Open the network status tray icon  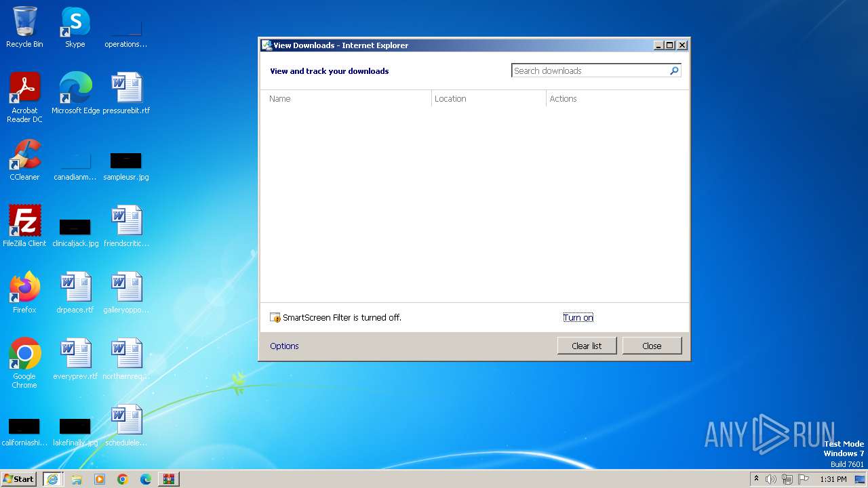click(x=787, y=479)
